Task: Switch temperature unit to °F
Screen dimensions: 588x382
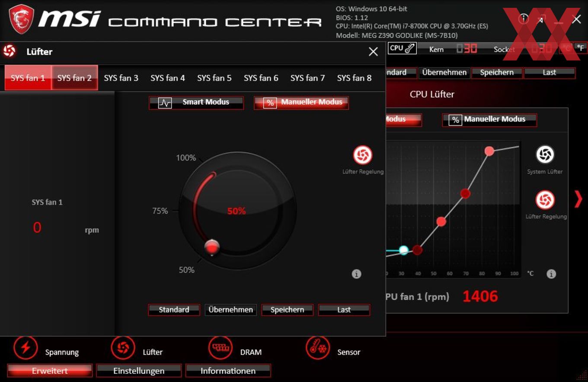Action: point(581,48)
